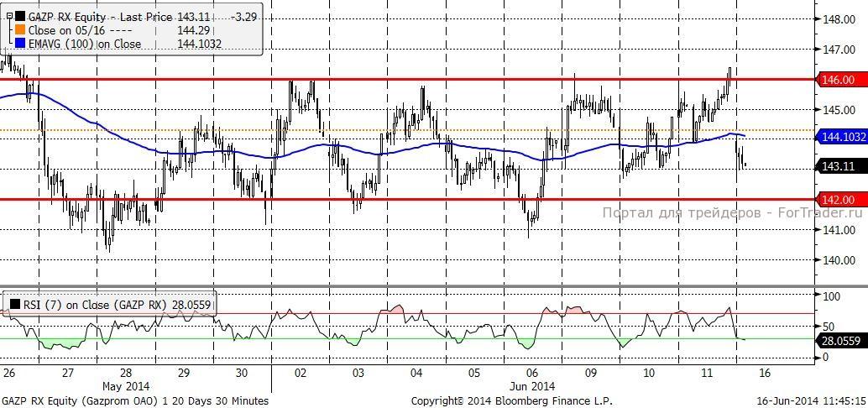868x408 pixels.
Task: Click the 100 label on RSI axis
Action: coord(833,296)
